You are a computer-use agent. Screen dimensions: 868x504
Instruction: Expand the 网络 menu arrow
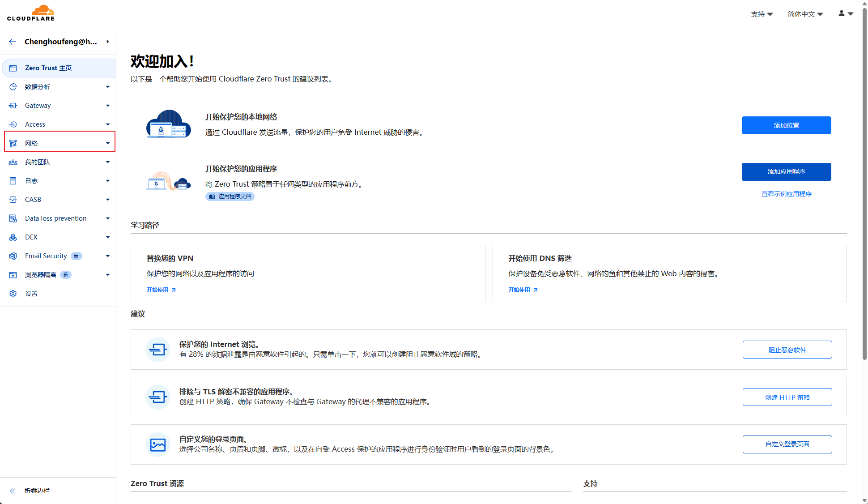point(108,143)
